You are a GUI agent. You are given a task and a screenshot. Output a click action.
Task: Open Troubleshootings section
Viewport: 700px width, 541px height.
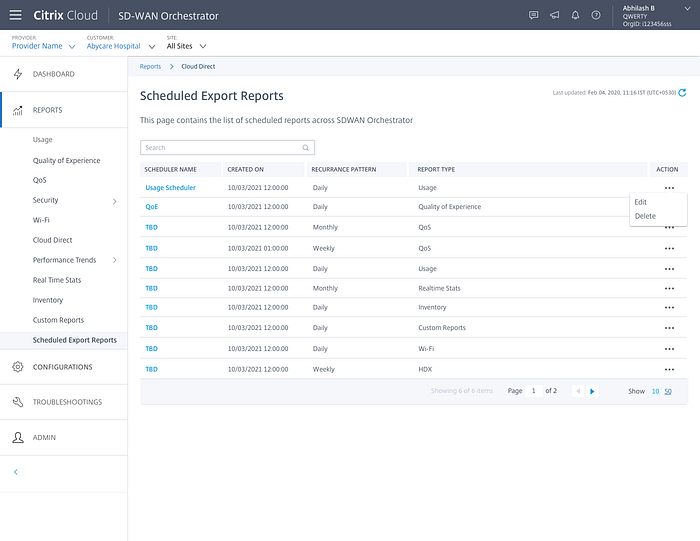click(x=67, y=402)
